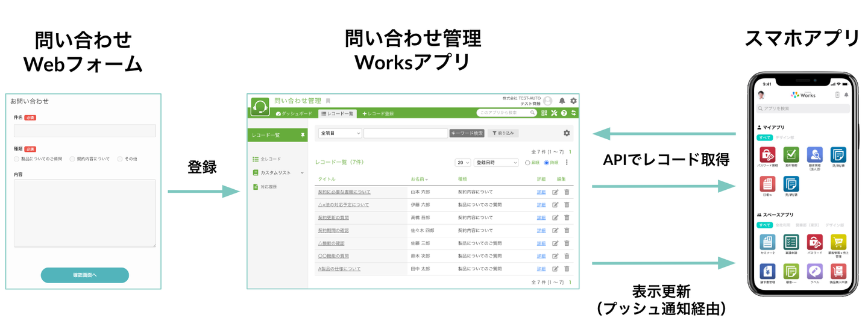Select 製品についてのご質問 radio on web form

pos(16,159)
